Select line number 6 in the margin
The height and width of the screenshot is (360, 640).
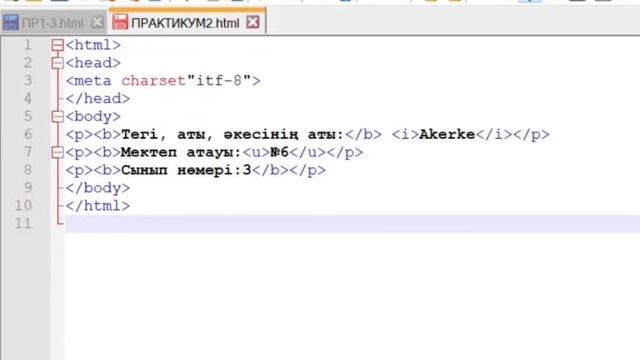pyautogui.click(x=27, y=134)
